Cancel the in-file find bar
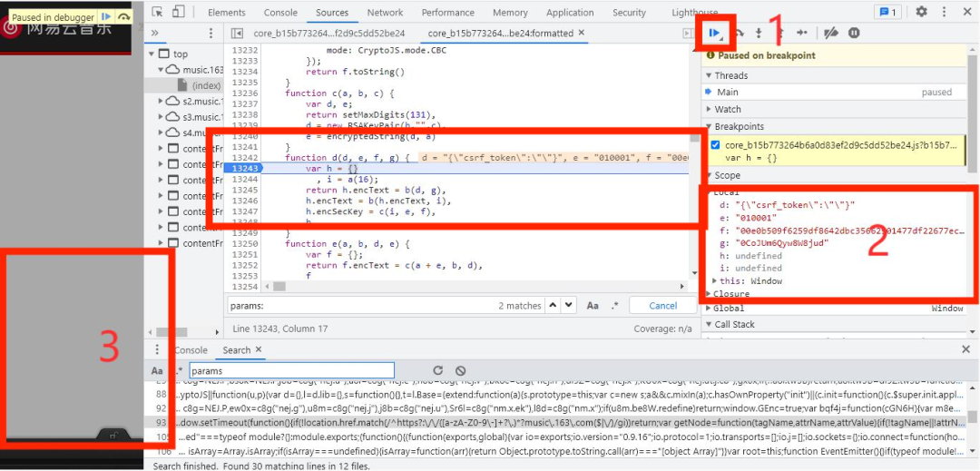 pos(662,306)
